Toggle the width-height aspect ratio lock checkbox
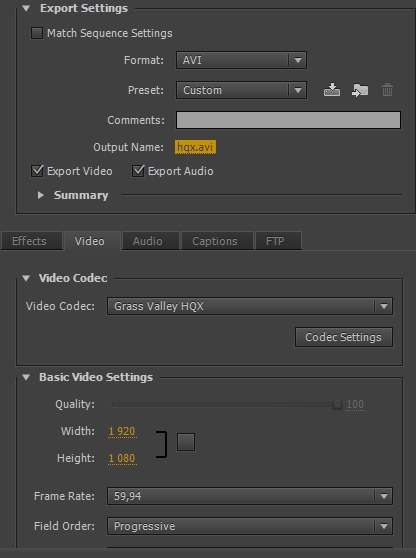The height and width of the screenshot is (558, 416). (186, 442)
